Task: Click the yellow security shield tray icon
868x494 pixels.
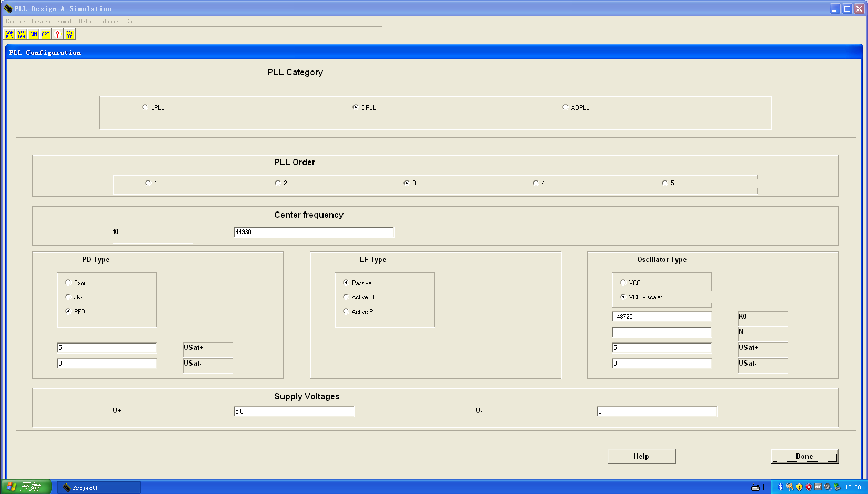Action: click(x=800, y=487)
